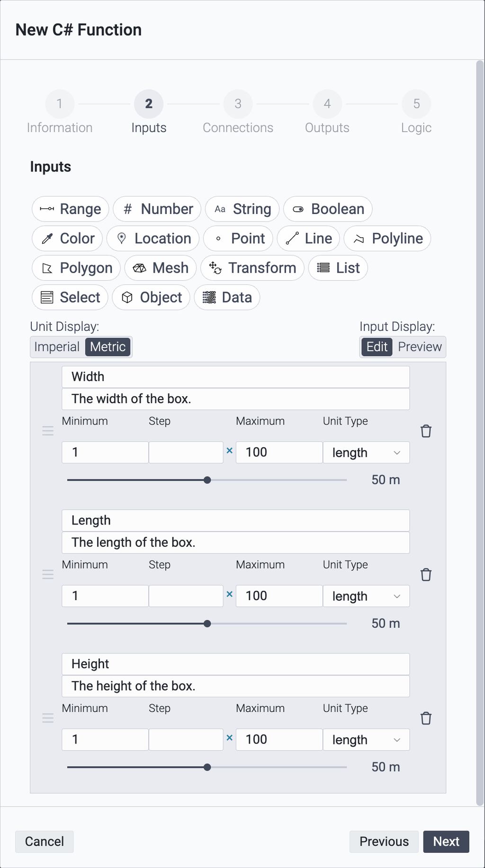Screen dimensions: 485x868
Task: Add a Polyline input type
Action: point(387,239)
